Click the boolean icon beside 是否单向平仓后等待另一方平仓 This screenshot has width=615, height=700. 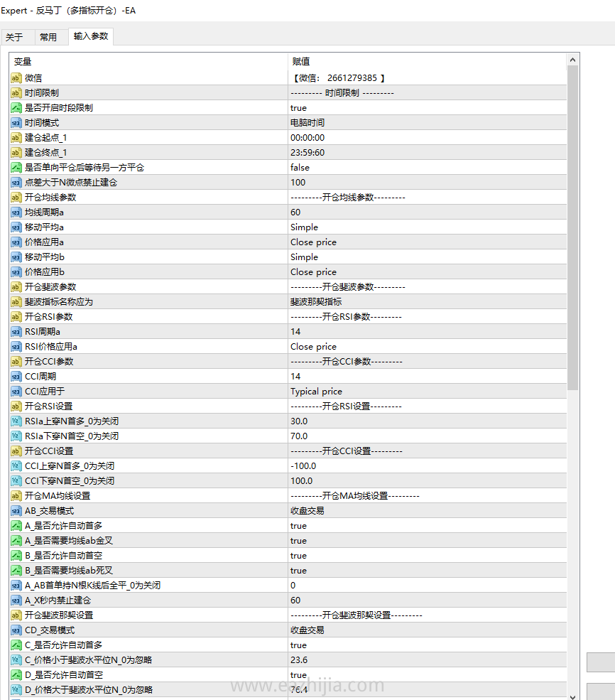(16, 168)
